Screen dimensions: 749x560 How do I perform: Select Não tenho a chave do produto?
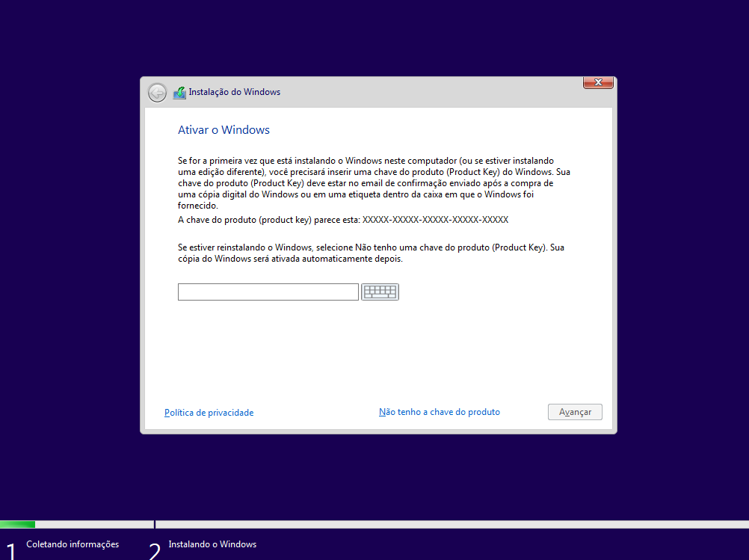pos(439,413)
